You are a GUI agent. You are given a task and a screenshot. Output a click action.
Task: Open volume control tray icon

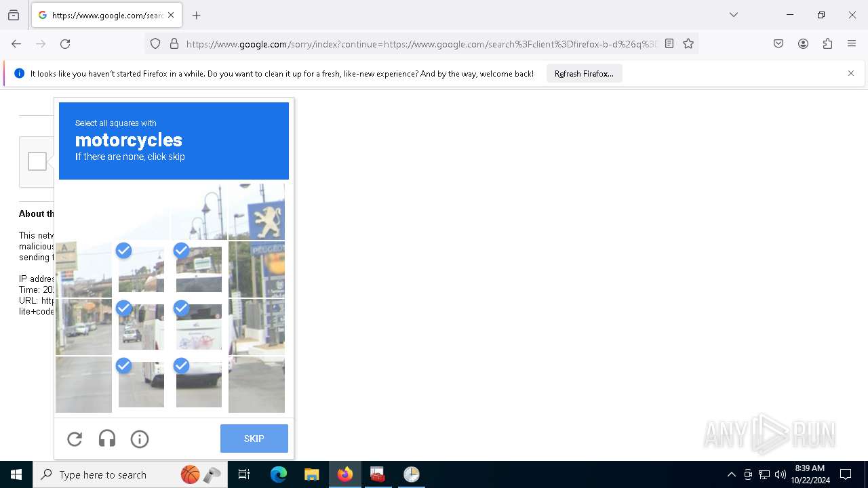(x=781, y=474)
